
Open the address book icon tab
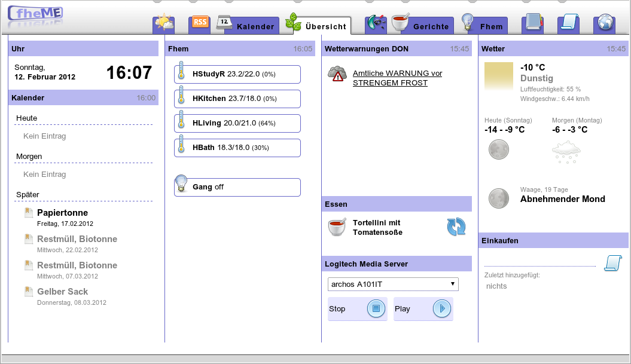(x=532, y=24)
